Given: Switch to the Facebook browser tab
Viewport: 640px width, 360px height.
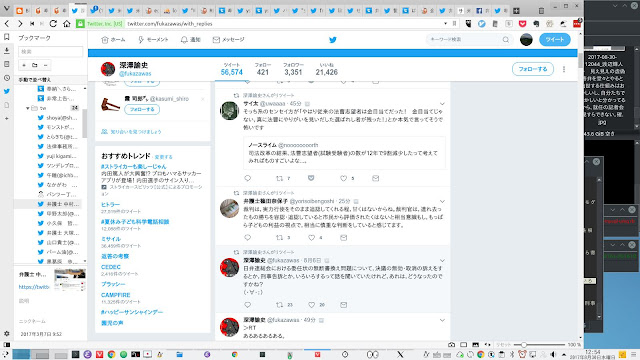Looking at the screenshot, I should [x=482, y=11].
